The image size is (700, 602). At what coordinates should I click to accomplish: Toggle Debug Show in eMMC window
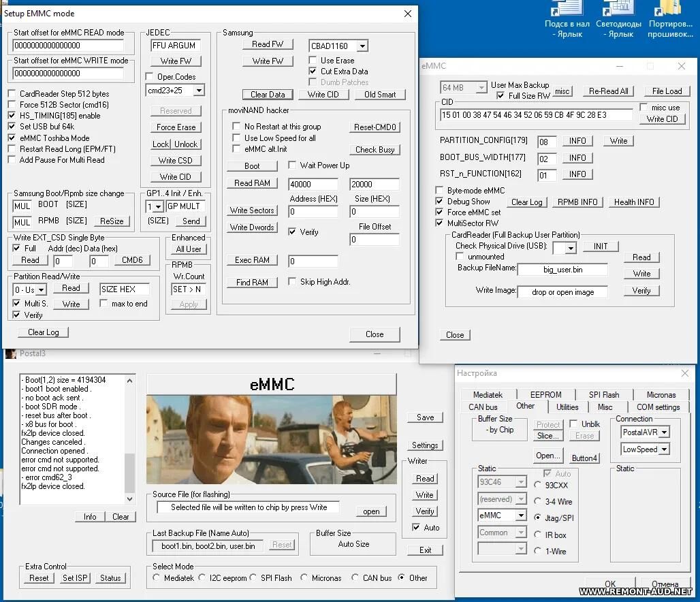click(439, 202)
